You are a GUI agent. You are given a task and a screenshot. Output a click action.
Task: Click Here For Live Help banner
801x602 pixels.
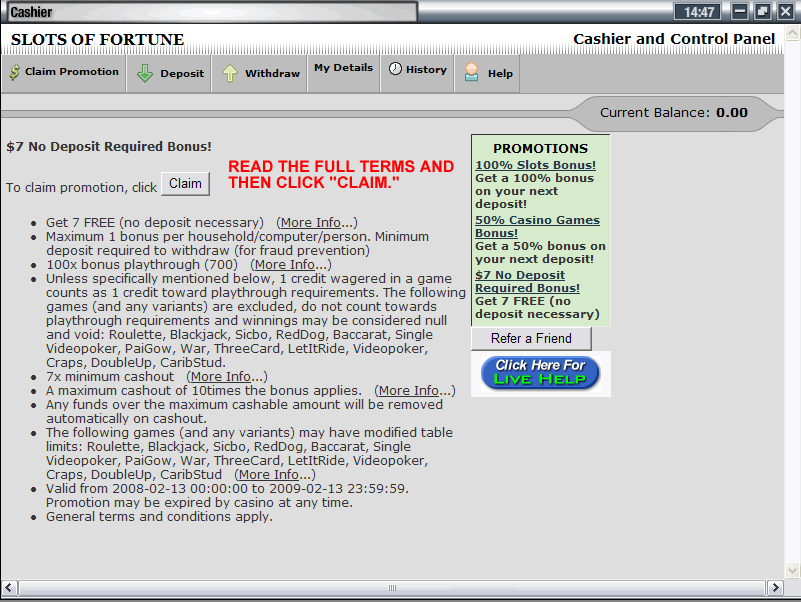point(540,373)
